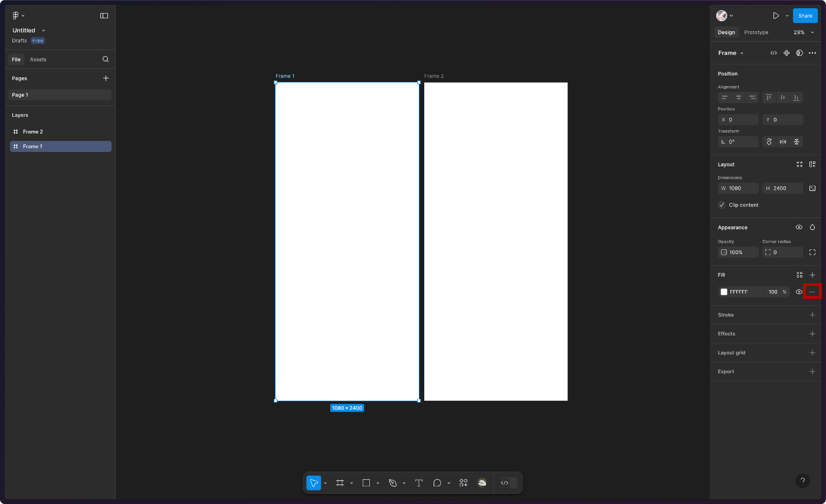Toggle the sidebar panel icon
Screen dimensions: 826x504
(104, 16)
